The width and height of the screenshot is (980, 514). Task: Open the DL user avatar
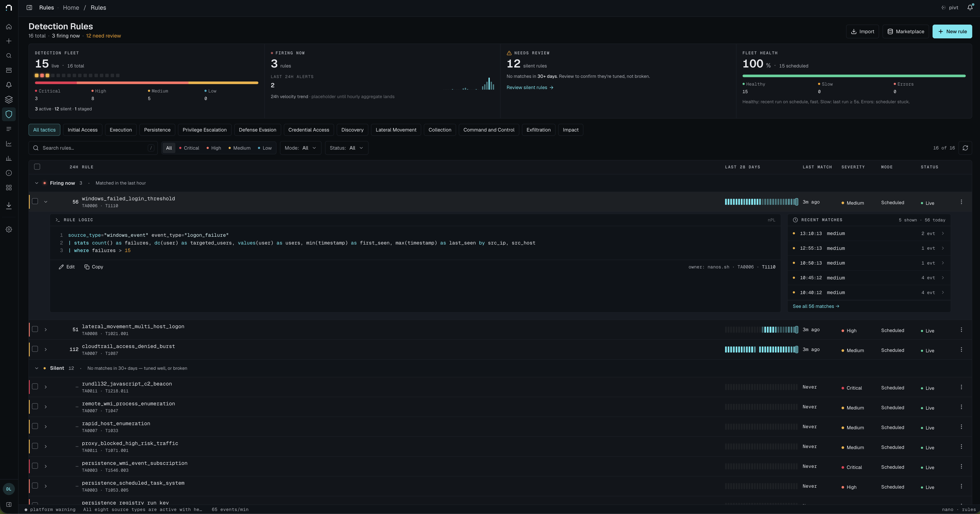point(9,489)
